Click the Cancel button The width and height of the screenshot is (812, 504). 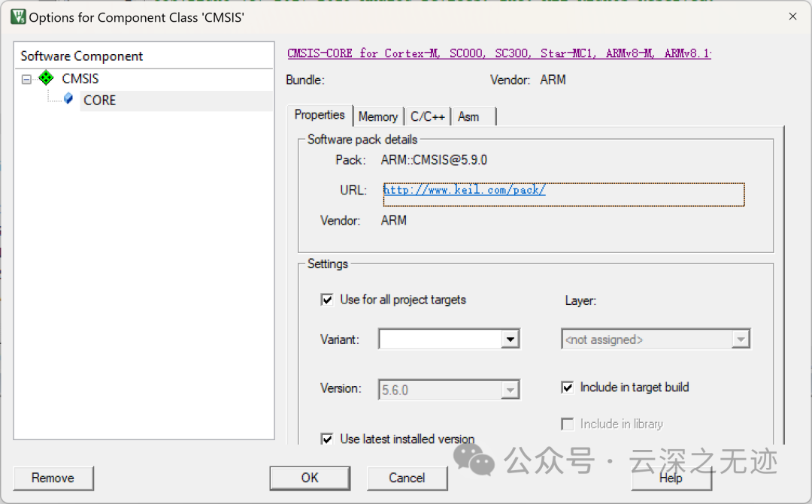point(407,478)
